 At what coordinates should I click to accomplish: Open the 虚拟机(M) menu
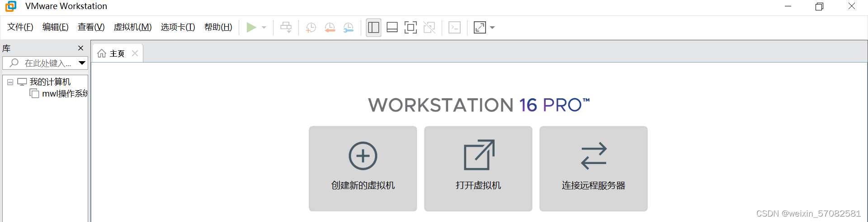click(x=133, y=27)
